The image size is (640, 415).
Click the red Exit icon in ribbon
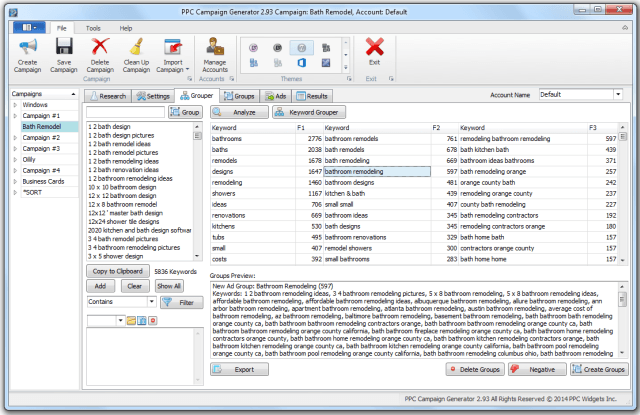(374, 48)
